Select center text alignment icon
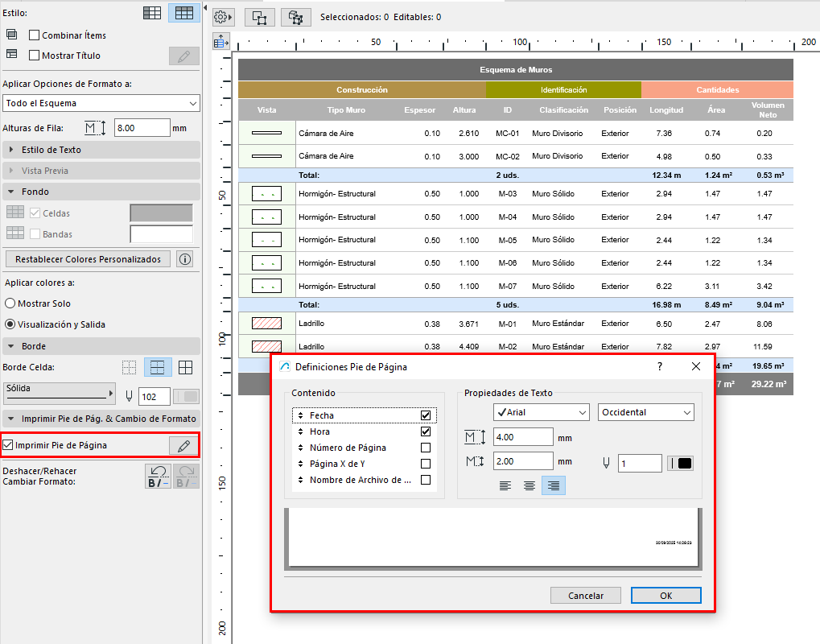The height and width of the screenshot is (644, 820). [x=529, y=485]
